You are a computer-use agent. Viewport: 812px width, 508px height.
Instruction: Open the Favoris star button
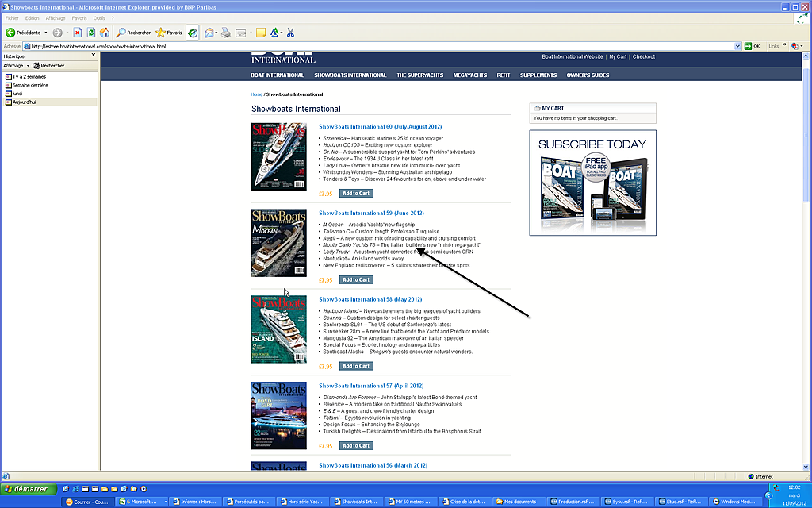click(x=169, y=33)
